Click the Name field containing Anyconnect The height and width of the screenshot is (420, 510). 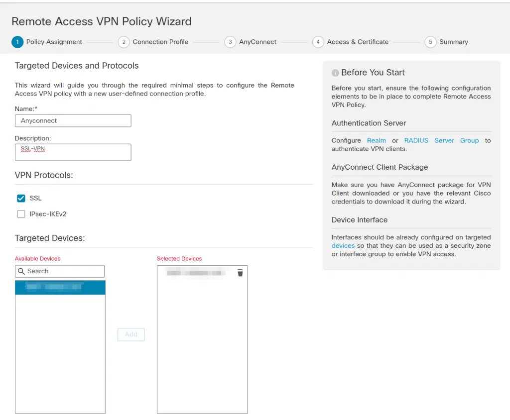click(73, 120)
